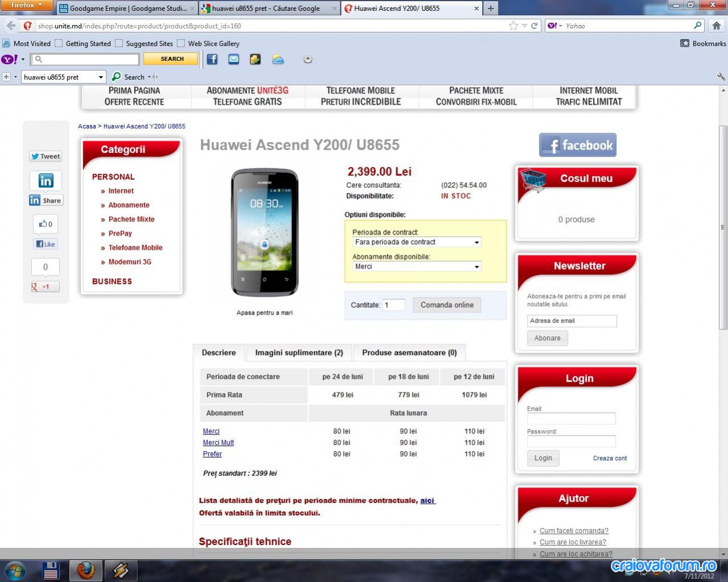Expand the Yahoo! logo dropdown arrow

point(23,59)
